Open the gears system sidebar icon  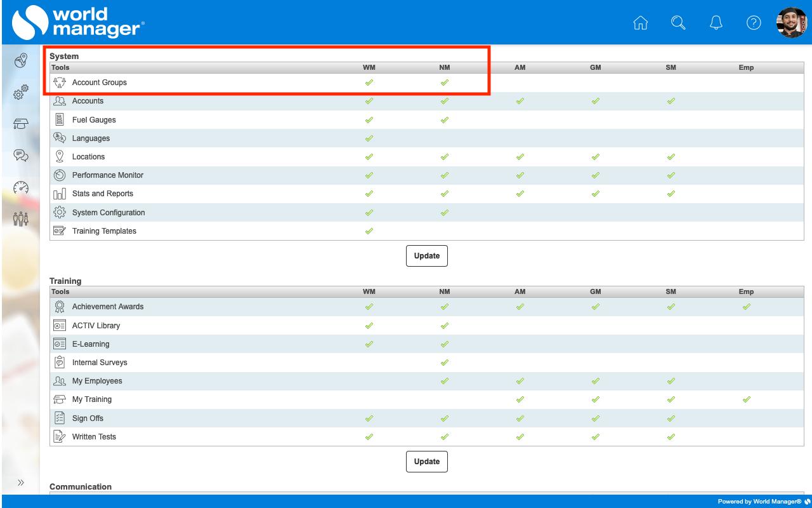tap(21, 93)
